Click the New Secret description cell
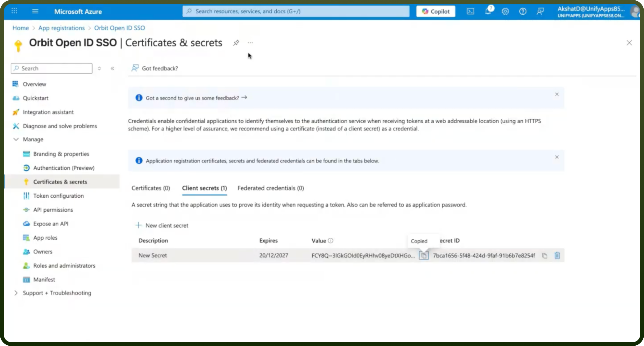The height and width of the screenshot is (346, 644). coord(152,255)
